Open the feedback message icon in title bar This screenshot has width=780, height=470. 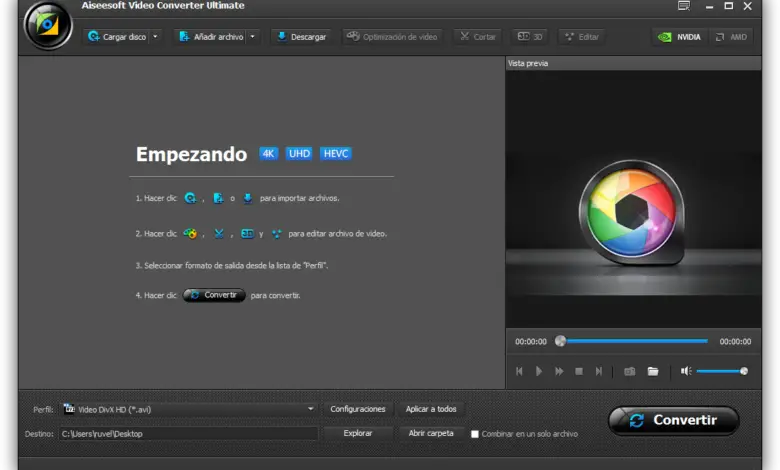(684, 6)
